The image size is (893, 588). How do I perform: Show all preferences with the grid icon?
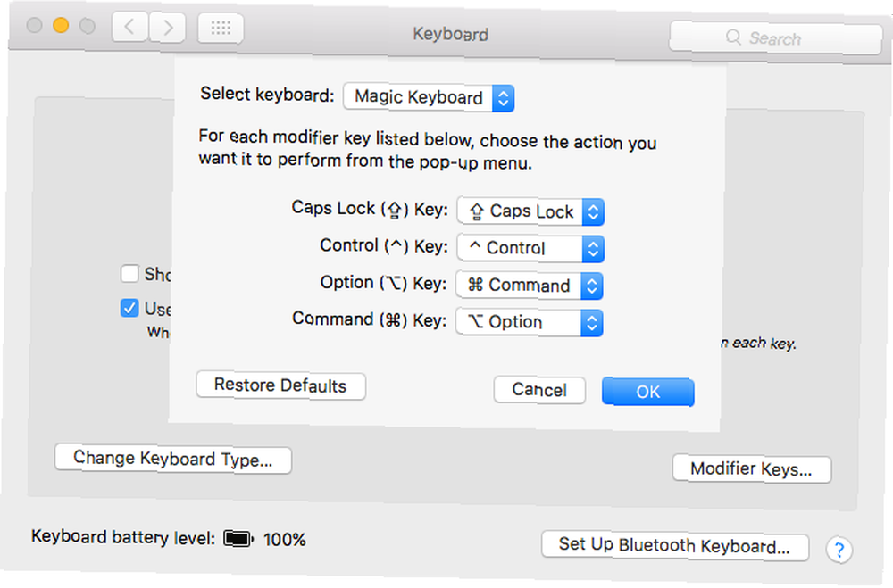221,28
